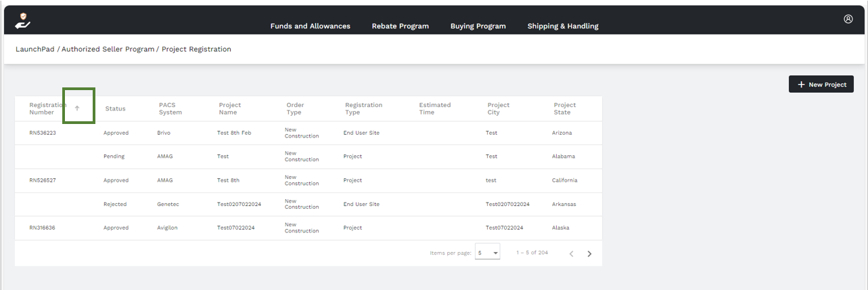Click the shield-and-hand logo icon
This screenshot has height=290, width=868.
(23, 21)
